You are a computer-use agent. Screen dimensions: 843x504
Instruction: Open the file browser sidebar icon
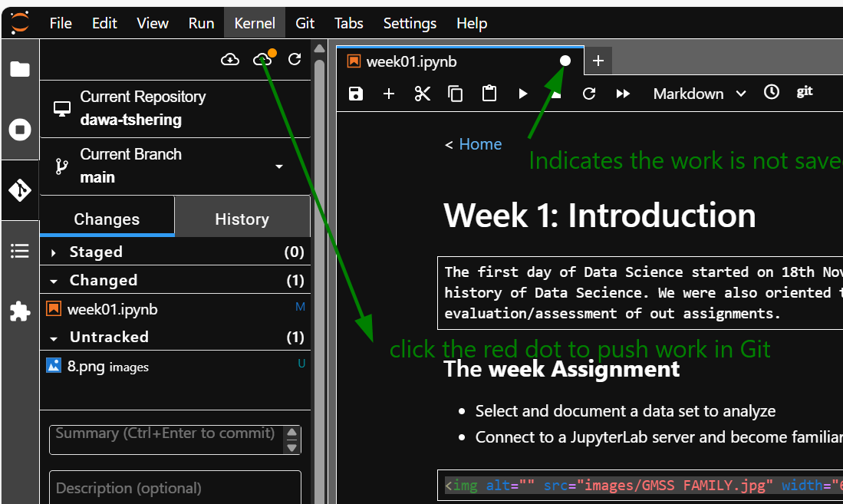(20, 70)
